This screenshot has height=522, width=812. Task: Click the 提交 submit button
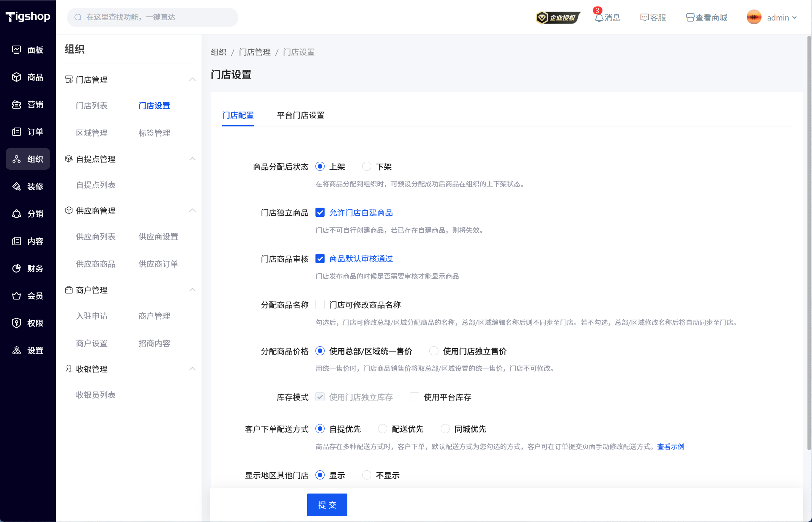(x=327, y=505)
